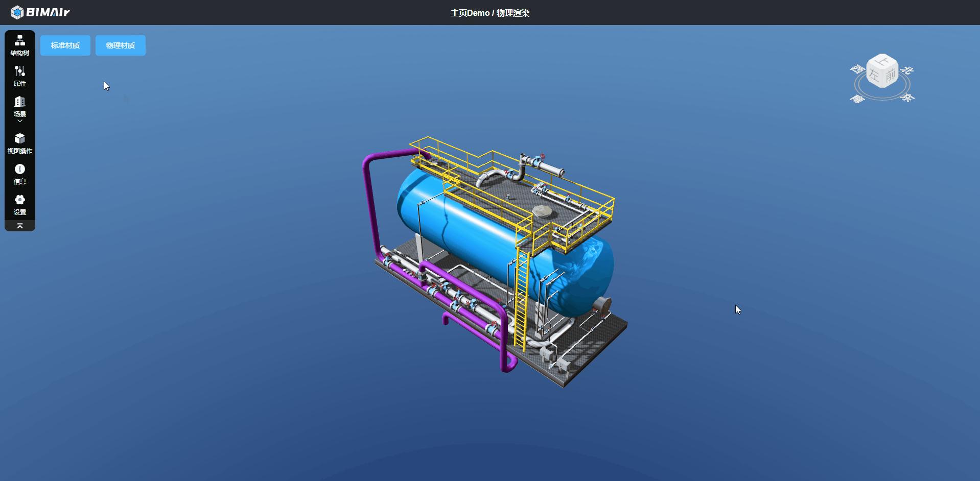The image size is (980, 481).
Task: Apply the 物理材质 physical material
Action: (121, 45)
